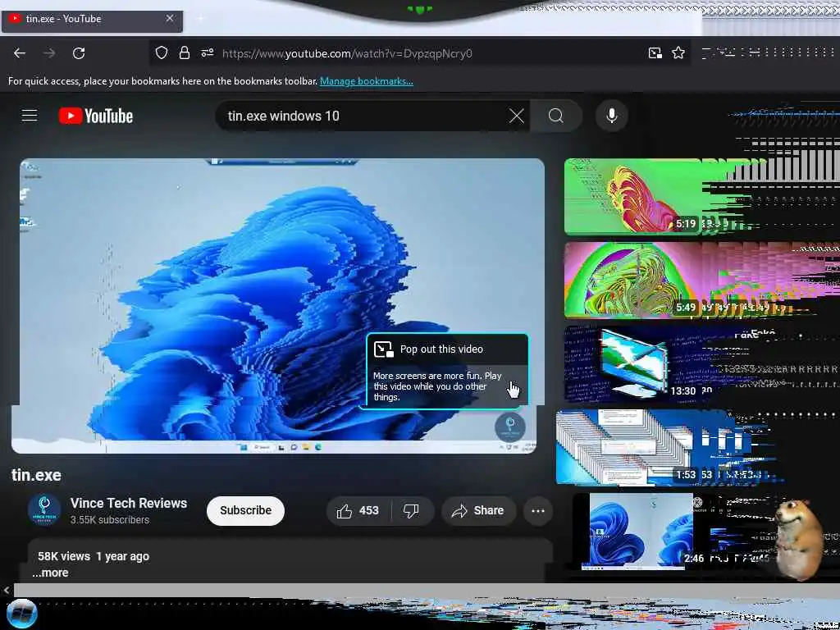Open the suggested video lasting 5:19
840x630 pixels.
pyautogui.click(x=632, y=197)
